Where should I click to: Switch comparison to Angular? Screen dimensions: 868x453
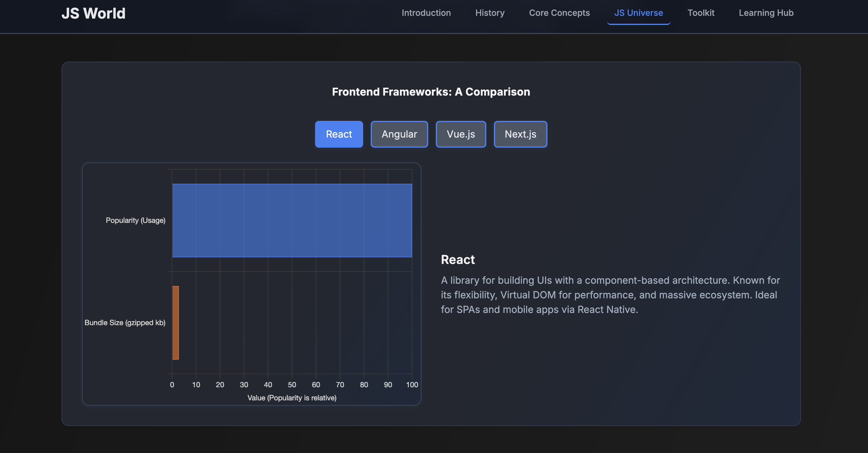coord(399,134)
